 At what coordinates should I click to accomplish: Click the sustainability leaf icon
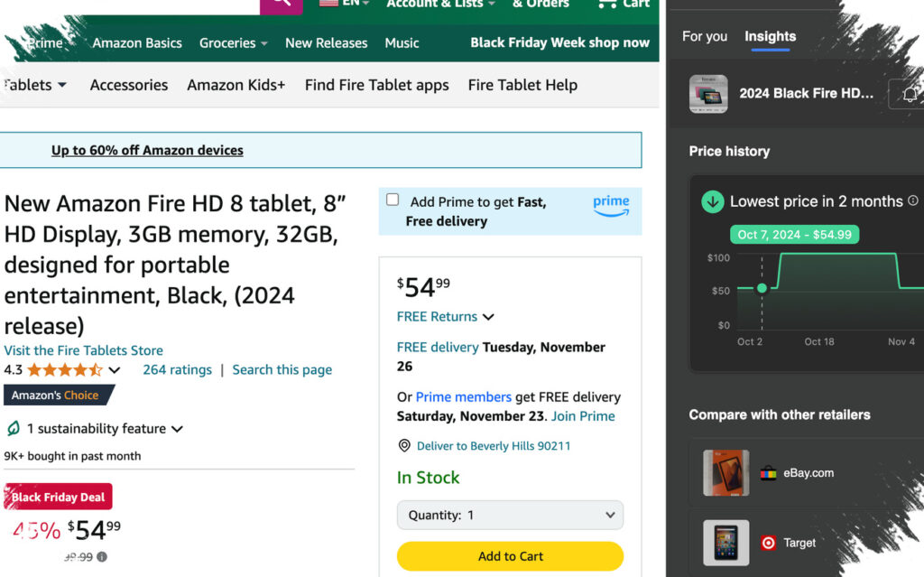[x=14, y=428]
